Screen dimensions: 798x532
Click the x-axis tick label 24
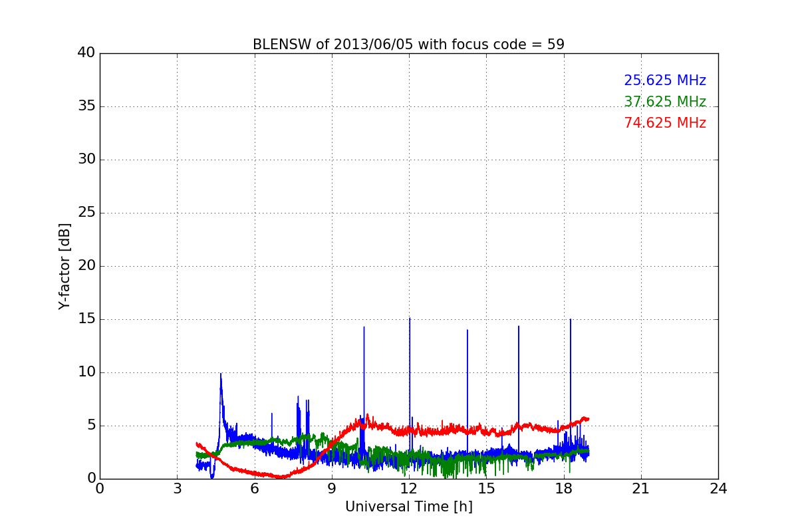(x=718, y=489)
